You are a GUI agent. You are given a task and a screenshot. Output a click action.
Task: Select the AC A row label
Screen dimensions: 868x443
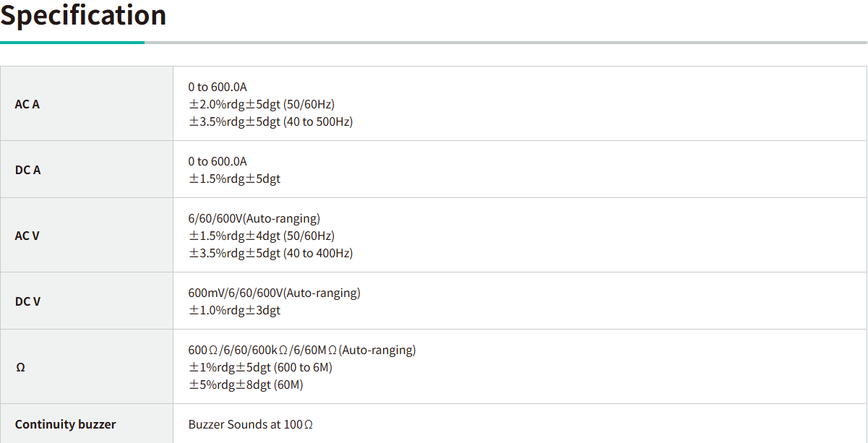point(27,104)
